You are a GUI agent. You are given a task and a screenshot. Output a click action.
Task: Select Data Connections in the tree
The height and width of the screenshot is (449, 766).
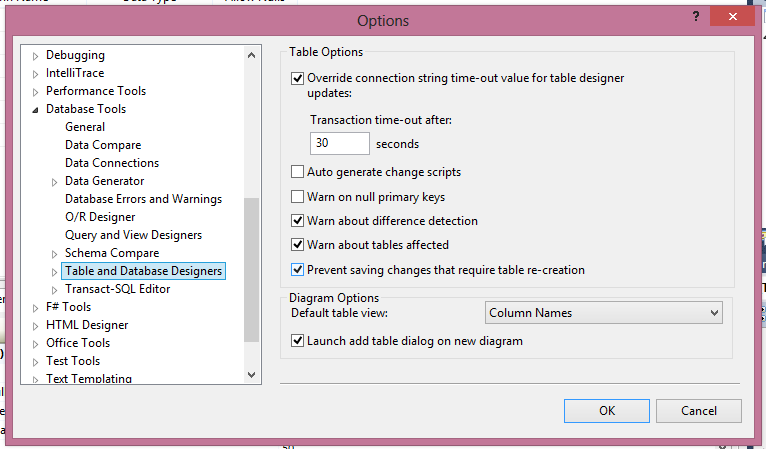(112, 163)
